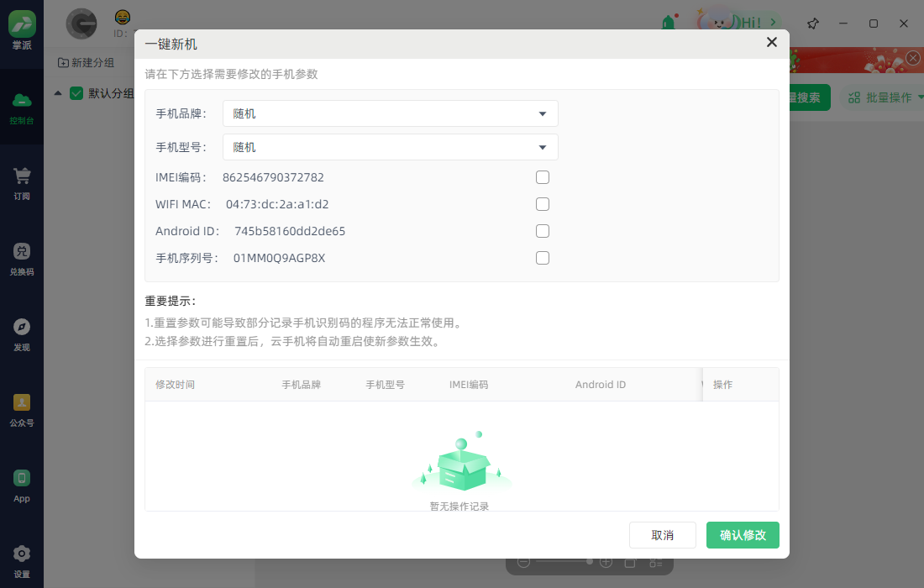Open the 手机品牌 dropdown
Viewport: 924px width, 588px height.
click(390, 113)
